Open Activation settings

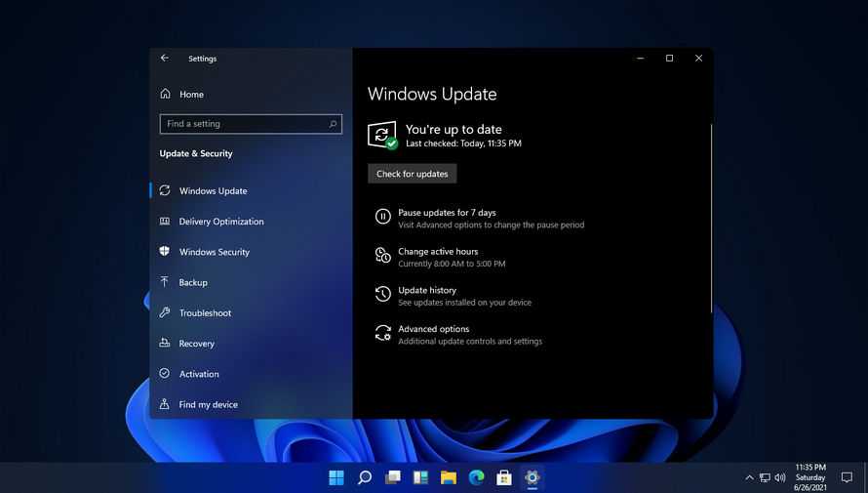point(199,374)
